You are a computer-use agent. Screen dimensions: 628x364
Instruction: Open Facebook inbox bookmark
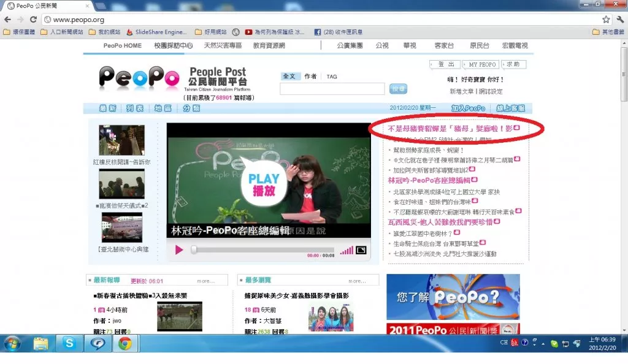click(x=339, y=32)
